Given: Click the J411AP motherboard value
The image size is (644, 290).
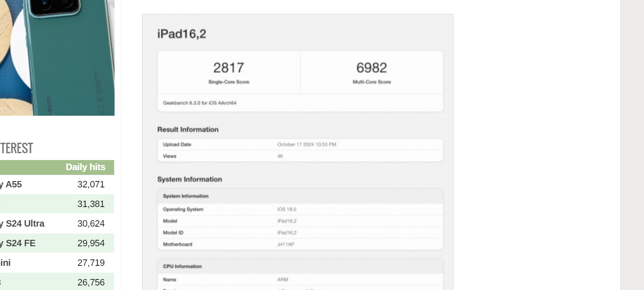Looking at the screenshot, I should tap(285, 244).
